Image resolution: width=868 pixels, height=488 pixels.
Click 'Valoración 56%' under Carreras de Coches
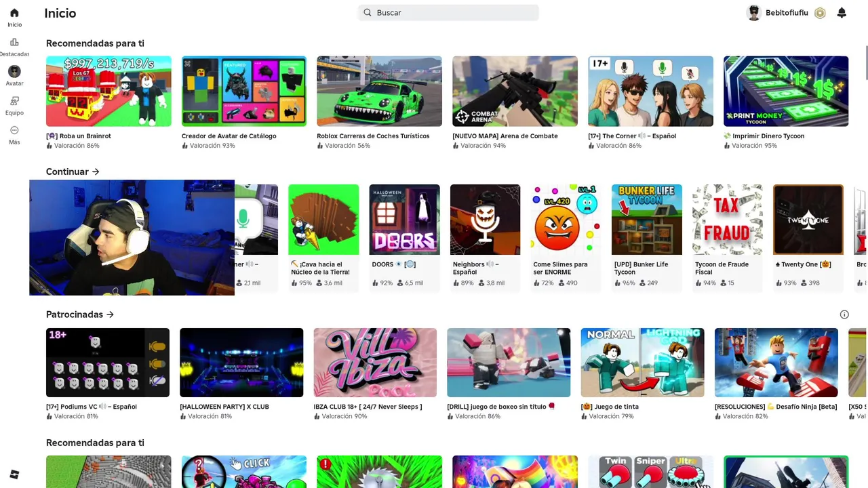click(347, 146)
